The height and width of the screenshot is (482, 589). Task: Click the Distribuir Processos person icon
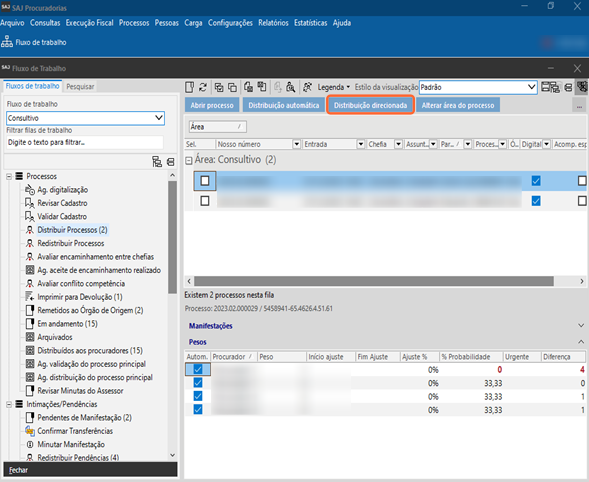click(x=30, y=230)
